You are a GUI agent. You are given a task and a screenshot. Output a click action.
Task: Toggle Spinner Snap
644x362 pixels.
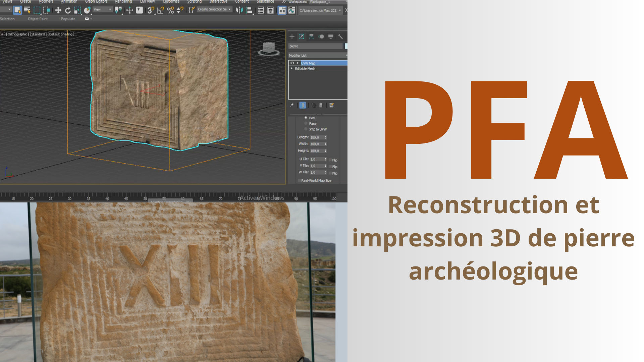point(180,10)
